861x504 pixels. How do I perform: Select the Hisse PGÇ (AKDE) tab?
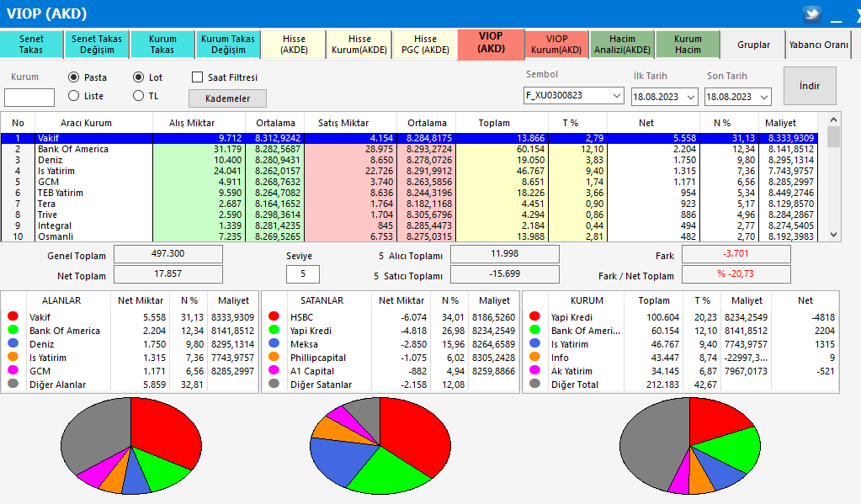[x=425, y=45]
